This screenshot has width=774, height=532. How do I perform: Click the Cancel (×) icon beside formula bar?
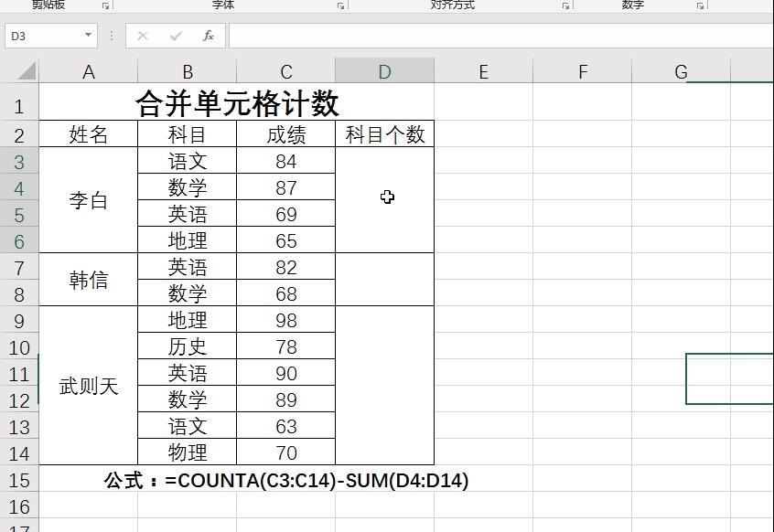pyautogui.click(x=142, y=36)
